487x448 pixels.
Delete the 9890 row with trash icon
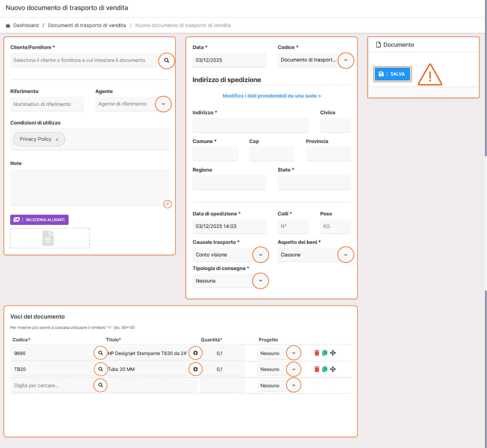317,353
